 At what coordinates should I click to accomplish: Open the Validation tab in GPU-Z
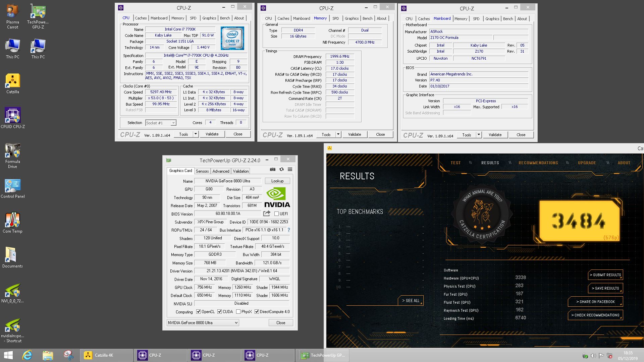coord(241,171)
